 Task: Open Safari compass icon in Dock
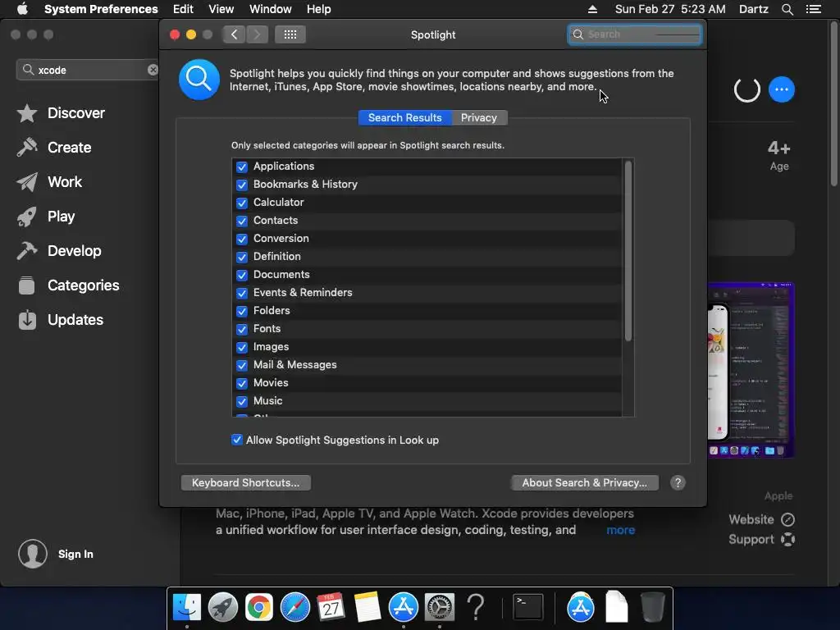(x=295, y=607)
